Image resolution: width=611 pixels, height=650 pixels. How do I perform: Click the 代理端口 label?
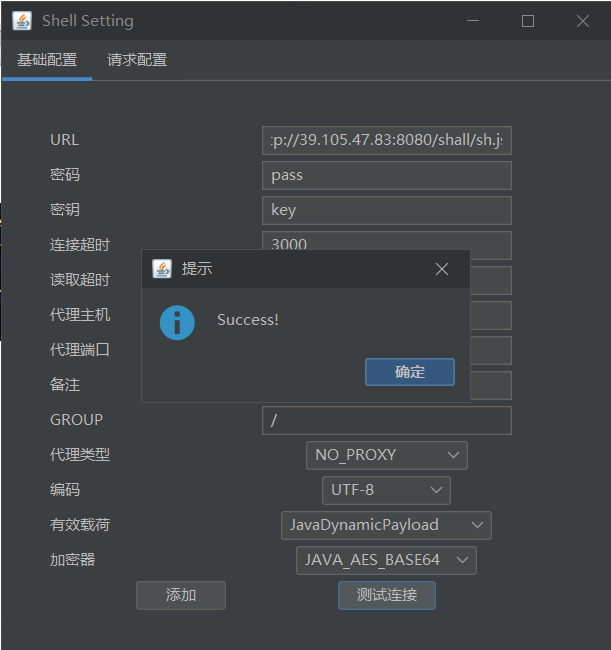click(x=80, y=350)
